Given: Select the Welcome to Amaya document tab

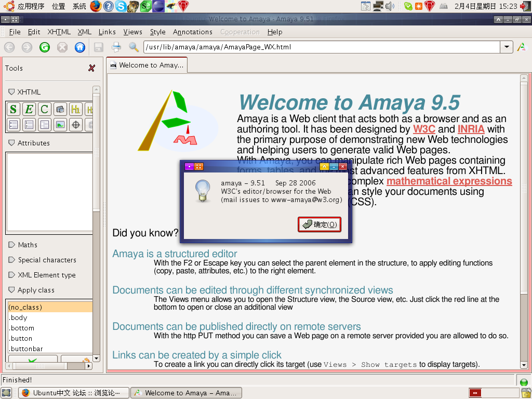Looking at the screenshot, I should pyautogui.click(x=147, y=65).
